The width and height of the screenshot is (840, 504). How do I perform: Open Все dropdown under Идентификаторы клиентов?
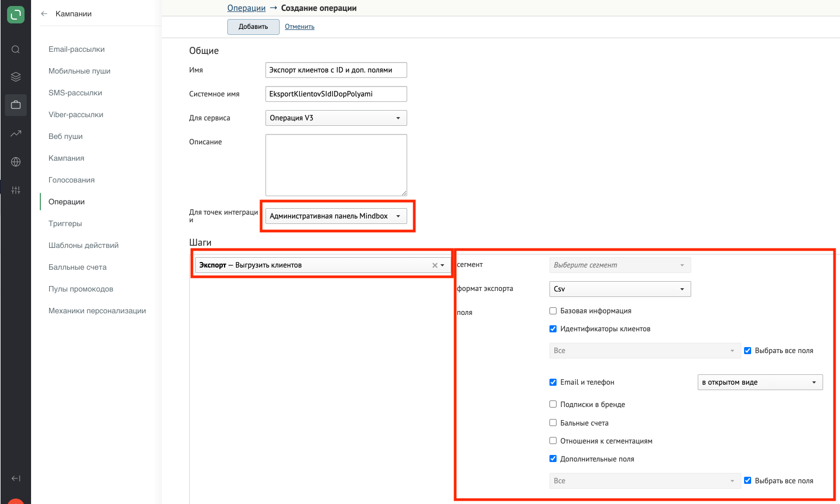point(645,351)
